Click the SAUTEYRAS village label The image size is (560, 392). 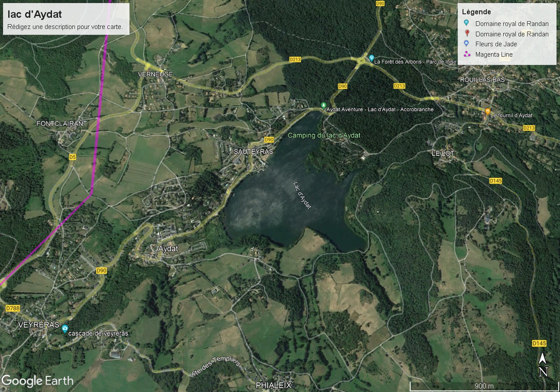click(253, 151)
